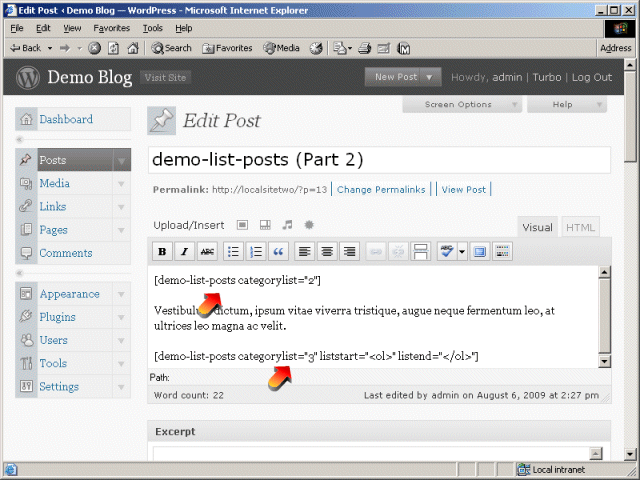Viewport: 640px width, 480px height.
Task: Click editor scrollbar down arrow
Action: (604, 361)
